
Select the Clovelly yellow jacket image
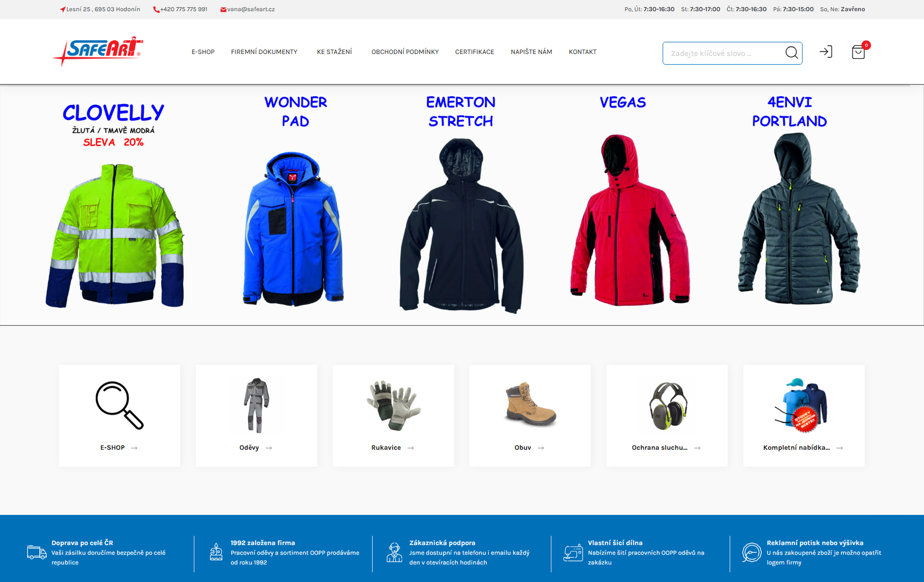115,235
